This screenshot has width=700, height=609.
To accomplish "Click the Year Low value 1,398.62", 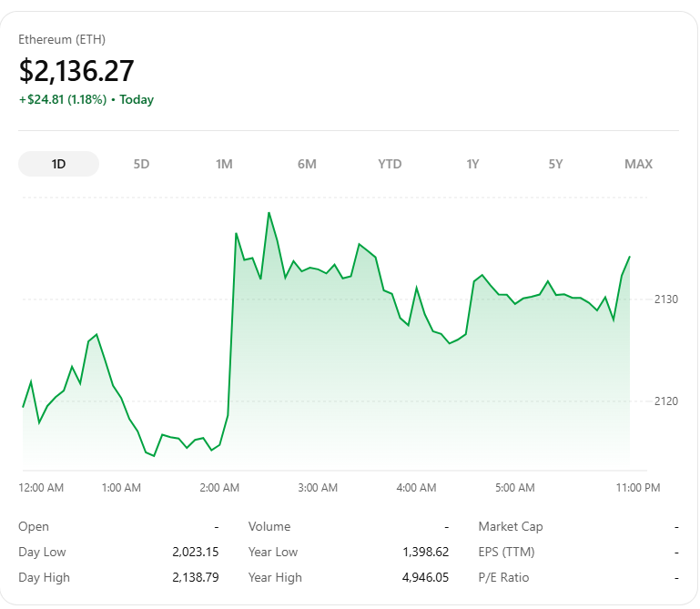I will click(x=425, y=552).
